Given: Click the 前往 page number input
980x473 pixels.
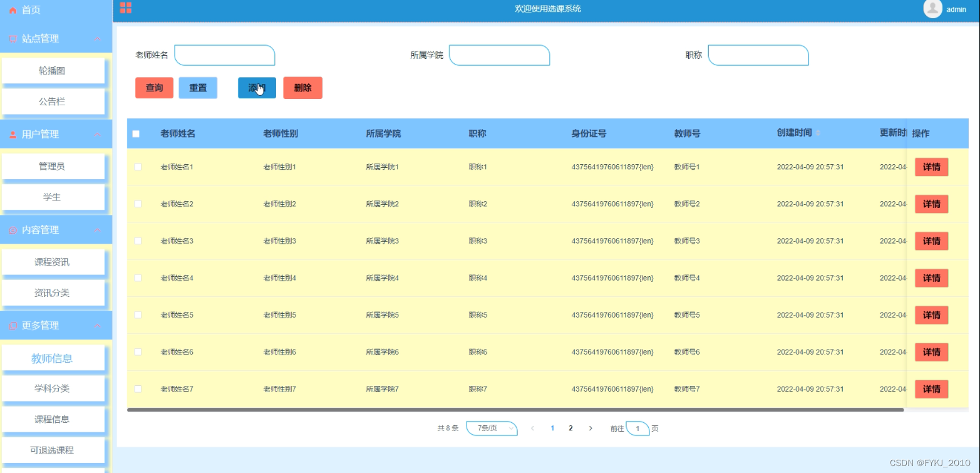Looking at the screenshot, I should point(637,429).
